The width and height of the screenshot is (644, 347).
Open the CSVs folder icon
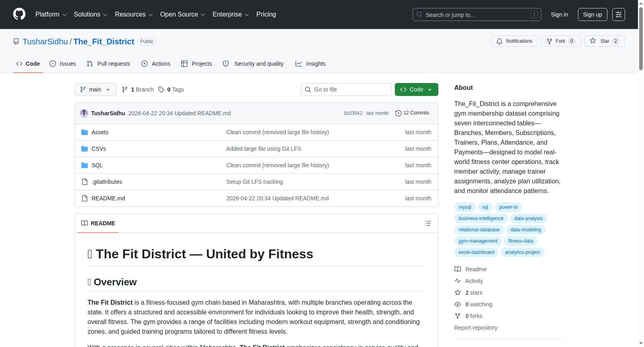point(85,149)
